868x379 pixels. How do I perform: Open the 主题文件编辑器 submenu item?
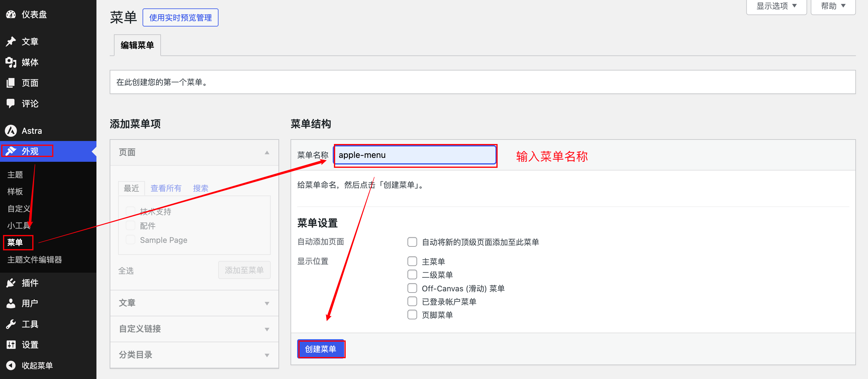35,260
